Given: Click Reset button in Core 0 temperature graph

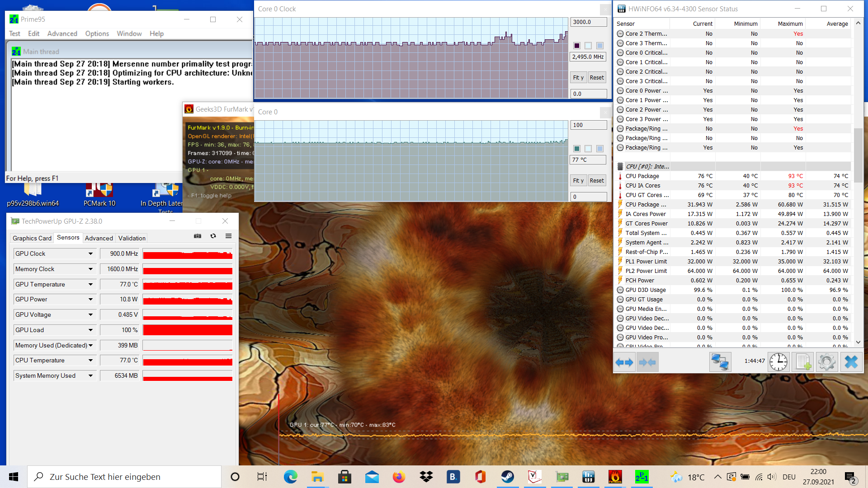Looking at the screenshot, I should point(597,180).
